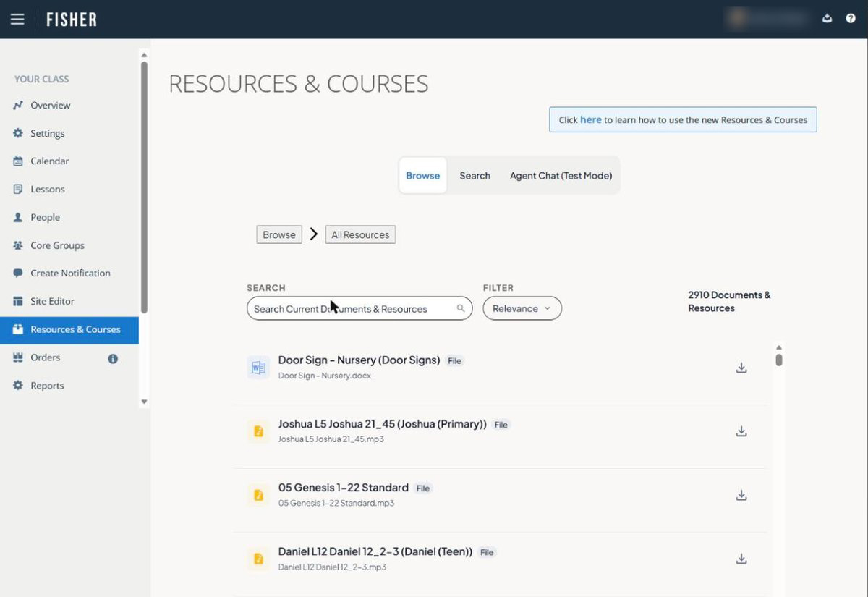Image resolution: width=868 pixels, height=597 pixels.
Task: Open Daniel L12 Daniel 12_2-3 resource
Action: pos(375,552)
